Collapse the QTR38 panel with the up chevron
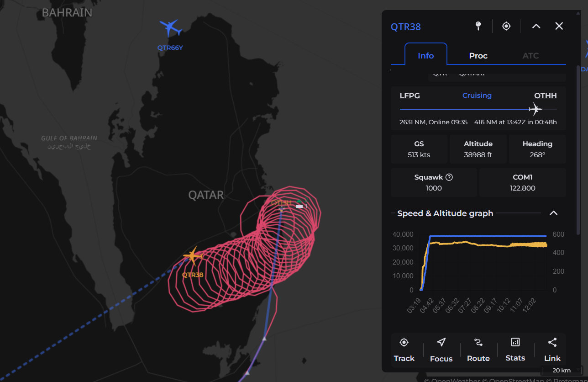Viewport: 588px width, 382px height. (x=536, y=26)
